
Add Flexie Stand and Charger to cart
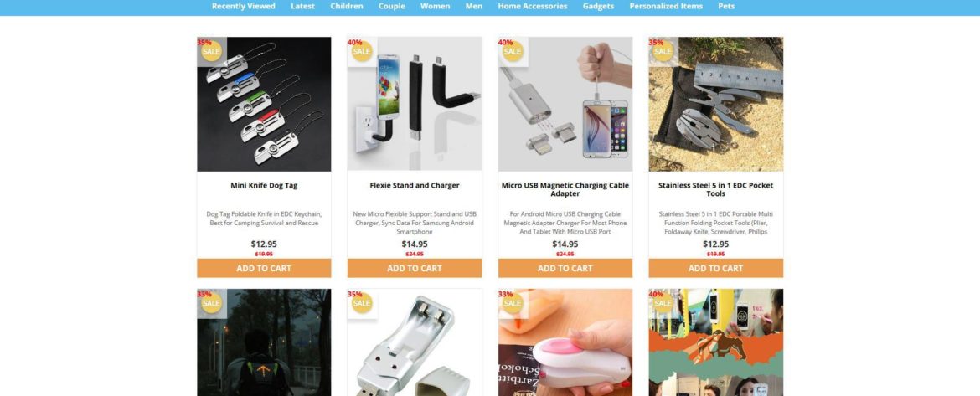pos(415,268)
